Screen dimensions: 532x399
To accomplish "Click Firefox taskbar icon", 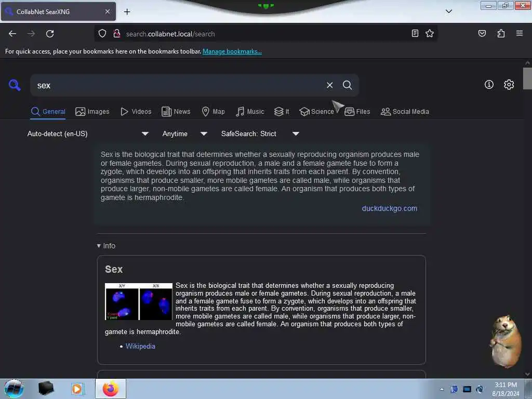I will click(x=111, y=389).
